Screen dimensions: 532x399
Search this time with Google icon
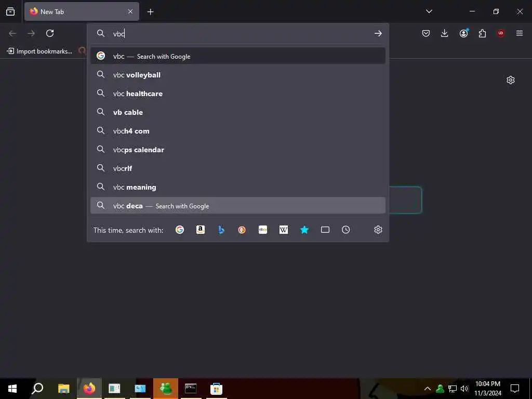(179, 230)
